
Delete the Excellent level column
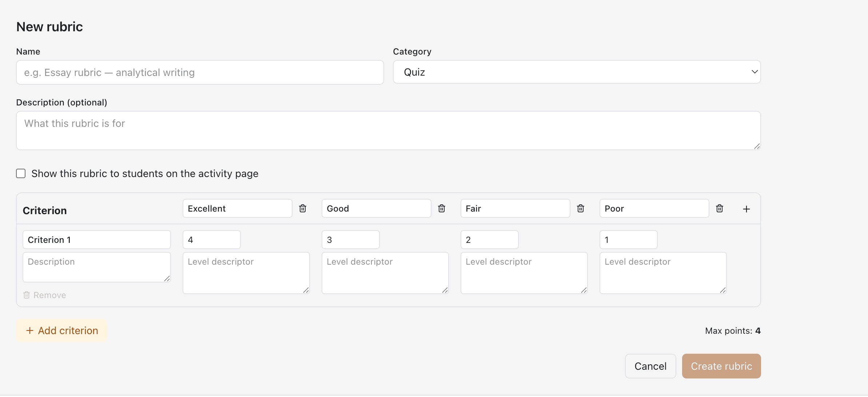point(303,208)
